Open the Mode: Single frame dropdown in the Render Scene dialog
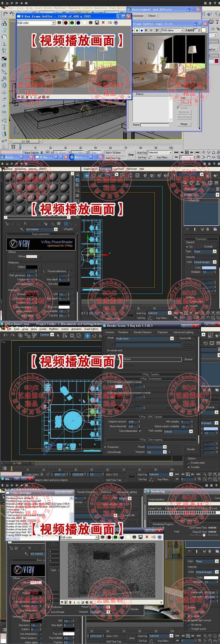 click(144, 338)
